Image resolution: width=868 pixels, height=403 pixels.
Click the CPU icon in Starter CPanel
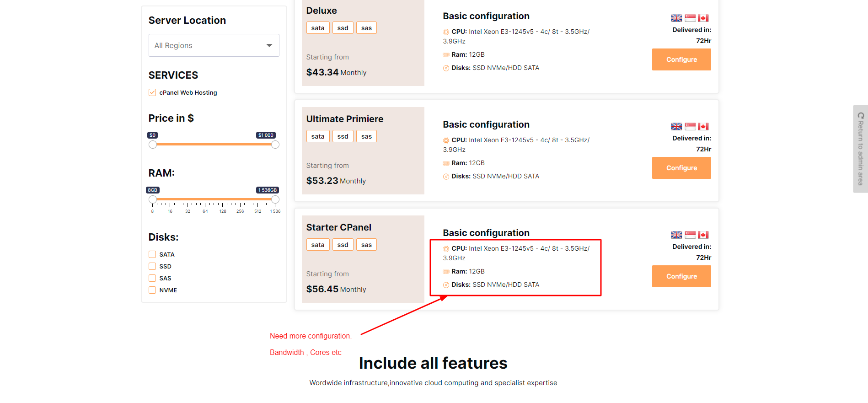(446, 249)
